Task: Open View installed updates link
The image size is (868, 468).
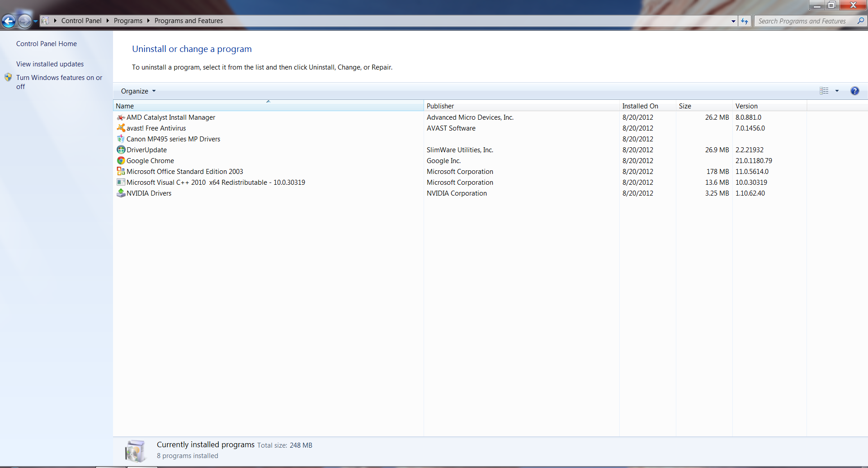Action: click(50, 64)
